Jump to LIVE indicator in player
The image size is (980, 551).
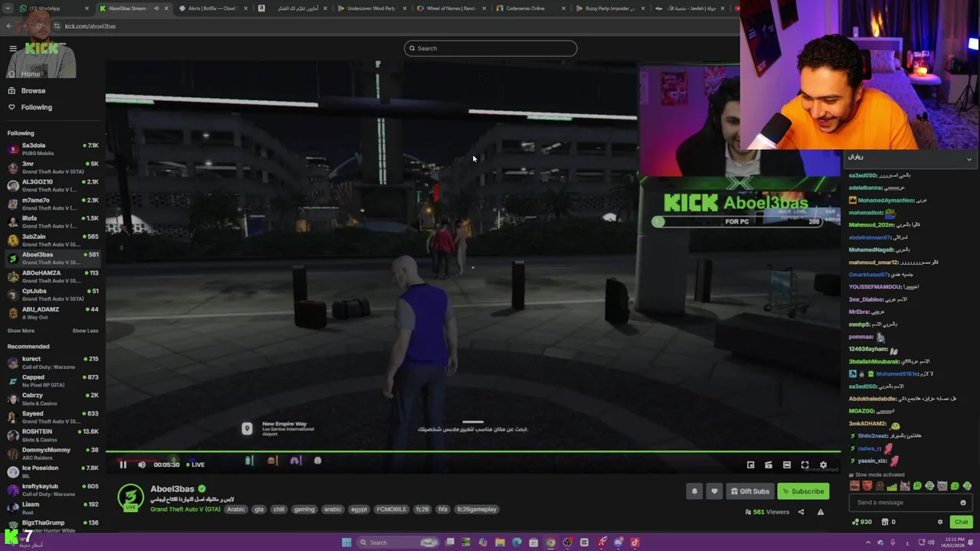(x=195, y=465)
